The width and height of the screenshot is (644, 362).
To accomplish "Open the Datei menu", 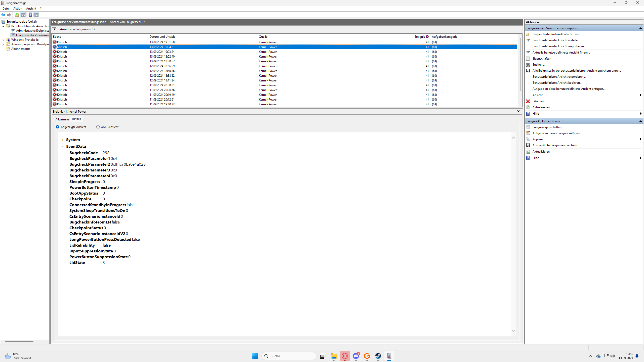I will pos(6,9).
